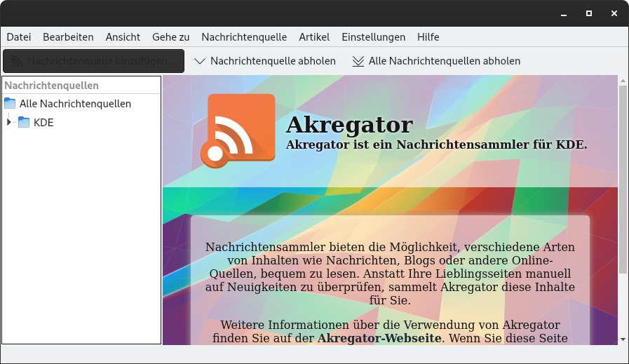Select the KDE folder in feed list
The image size is (629, 364).
pyautogui.click(x=43, y=123)
